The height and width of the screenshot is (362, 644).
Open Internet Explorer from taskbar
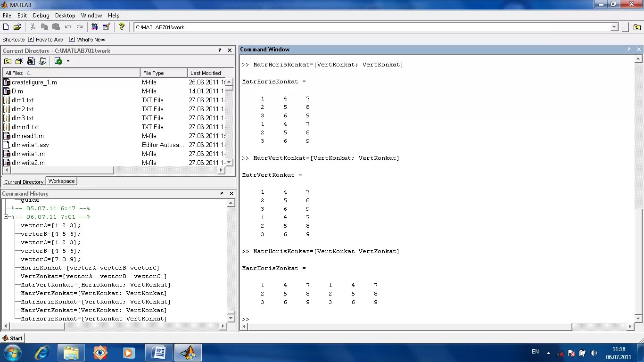point(42,353)
